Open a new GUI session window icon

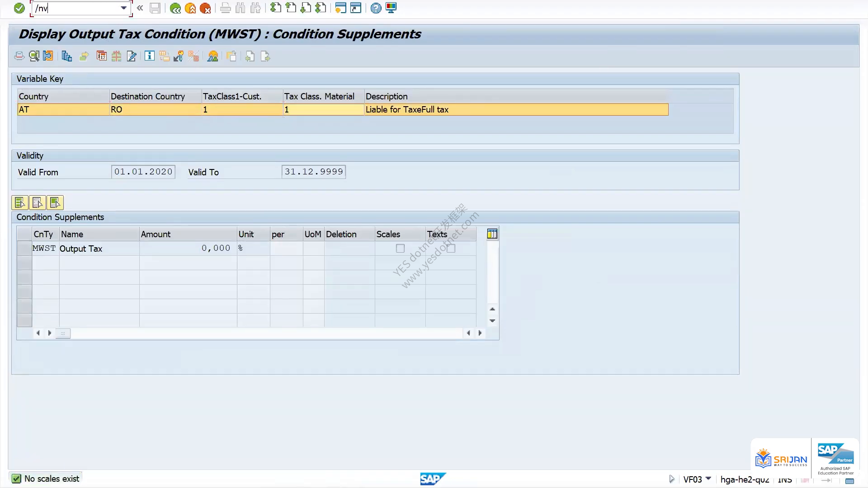[341, 8]
